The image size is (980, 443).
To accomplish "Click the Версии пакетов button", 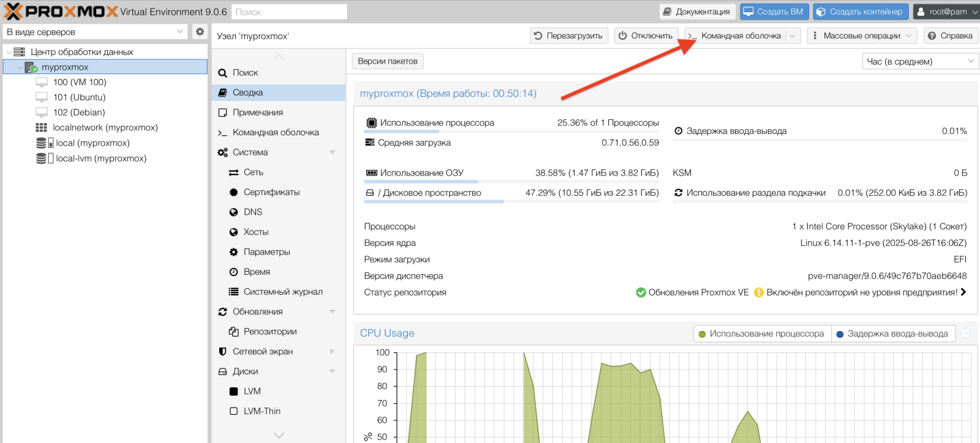I will (388, 61).
